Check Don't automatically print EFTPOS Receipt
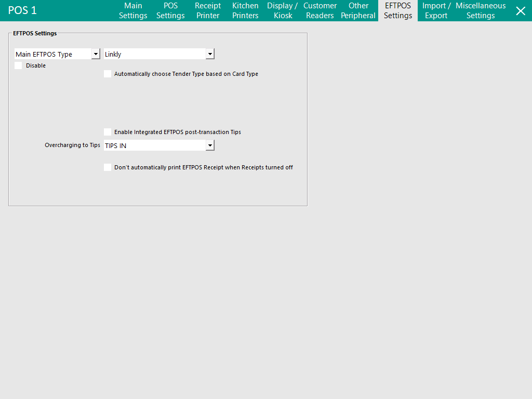Screen dimensions: 532x399 click(108, 167)
